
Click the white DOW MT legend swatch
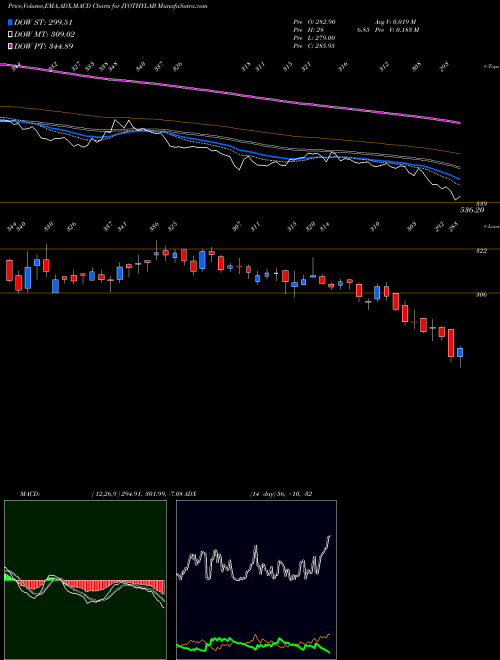pos(11,34)
